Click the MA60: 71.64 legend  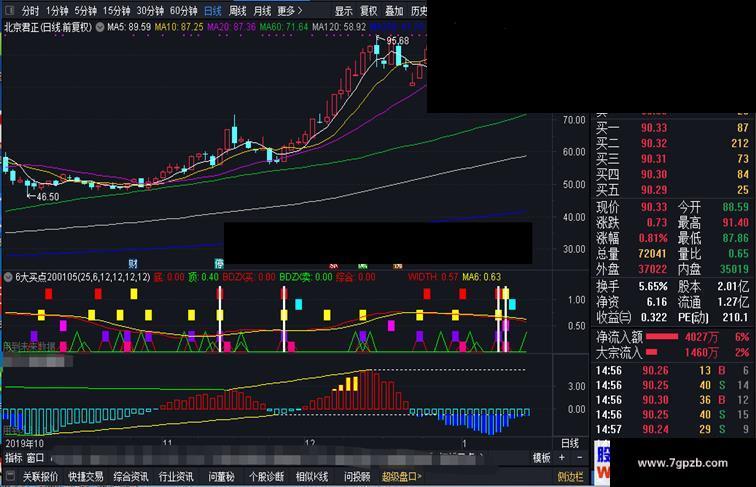284,27
